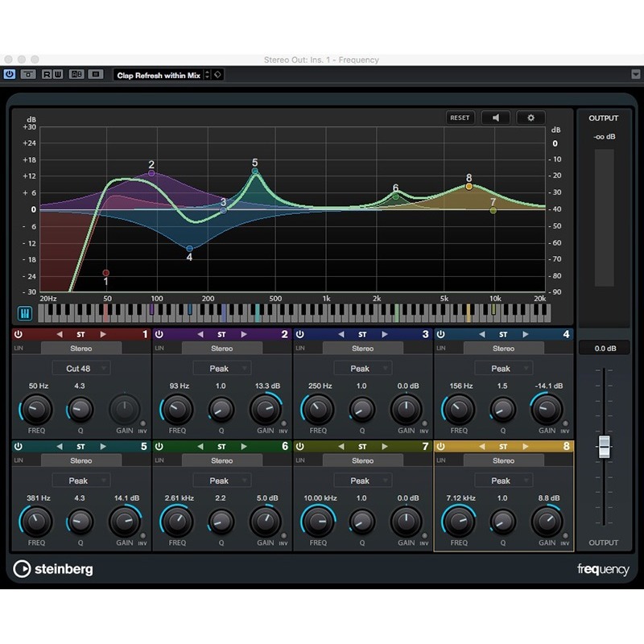Click band 2 next channel mode arrow
This screenshot has height=644, width=644.
(244, 334)
